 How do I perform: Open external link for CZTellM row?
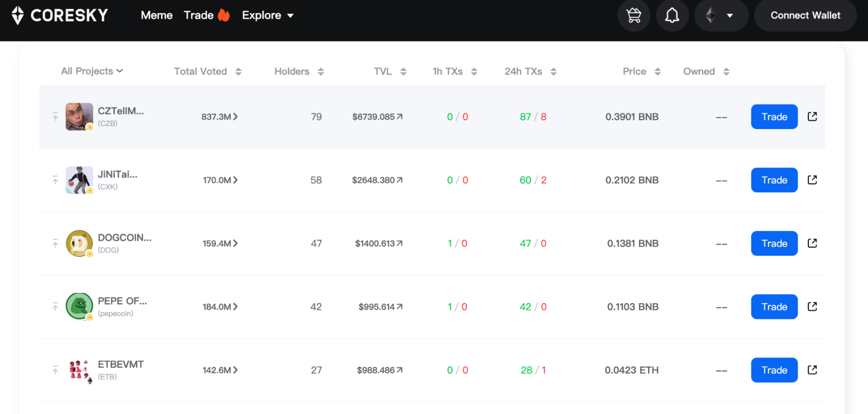click(812, 116)
